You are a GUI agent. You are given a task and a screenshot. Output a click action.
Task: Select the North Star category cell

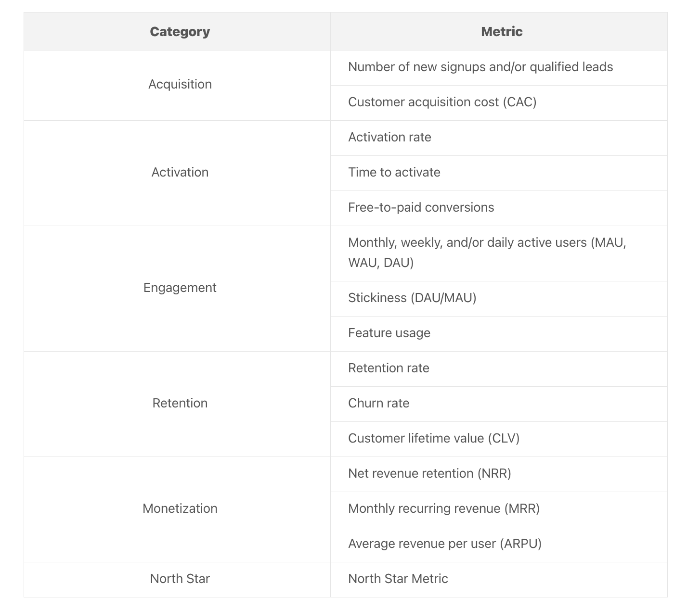tap(180, 579)
